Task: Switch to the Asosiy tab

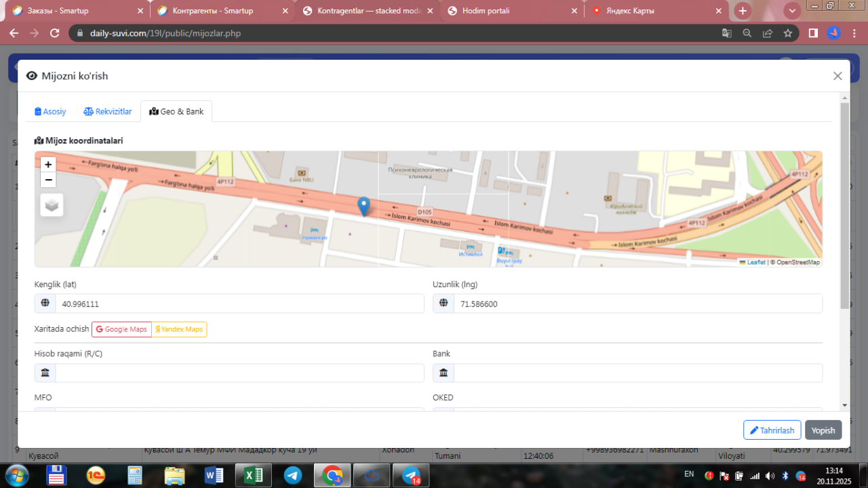Action: click(x=50, y=111)
